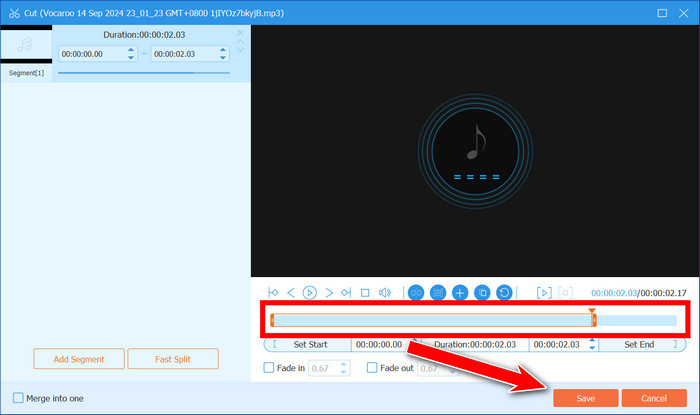Click the unselected timeline area after trim
Viewport: 700px width, 415px height.
pyautogui.click(x=637, y=320)
